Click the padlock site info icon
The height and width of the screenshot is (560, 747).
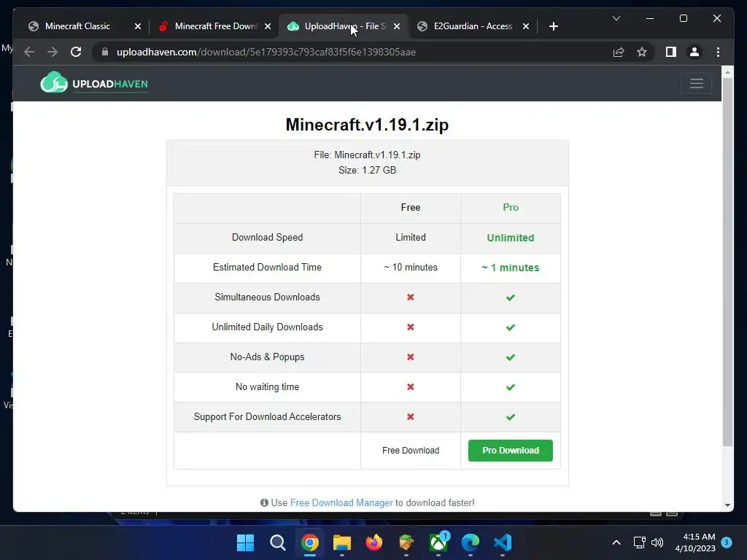click(x=105, y=52)
